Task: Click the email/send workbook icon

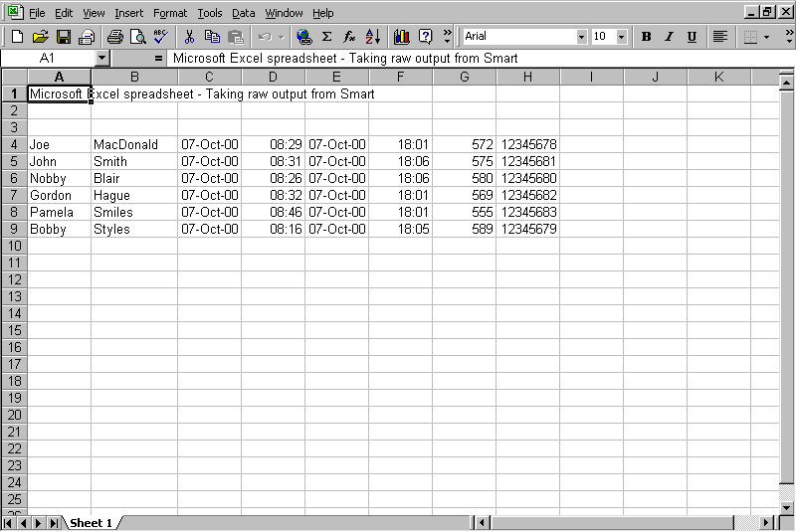Action: pyautogui.click(x=87, y=37)
